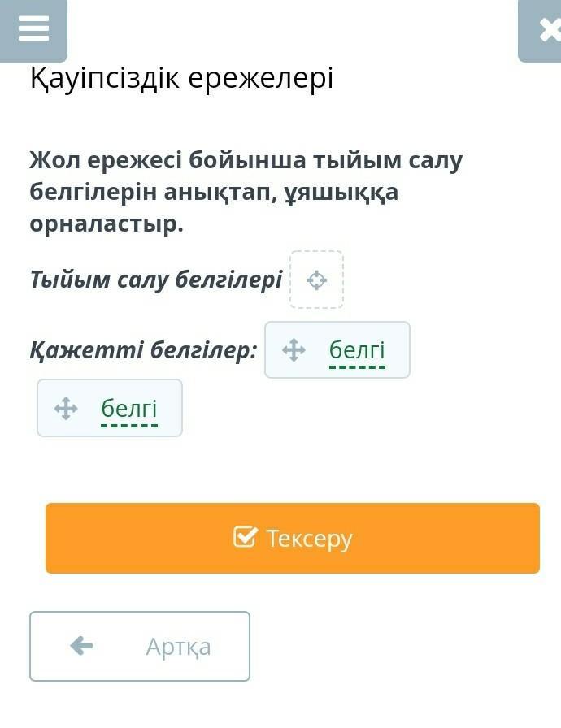Click the Қауіпсіздік ережелері heading
Screen dimensions: 561x728
pos(181,79)
